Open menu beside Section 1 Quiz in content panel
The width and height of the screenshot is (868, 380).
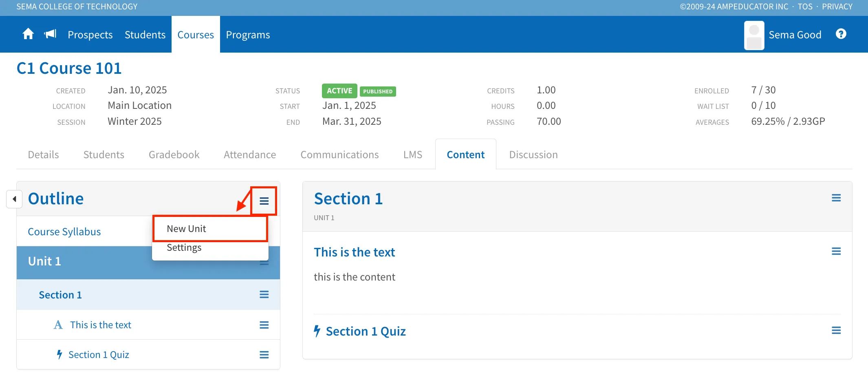point(836,330)
